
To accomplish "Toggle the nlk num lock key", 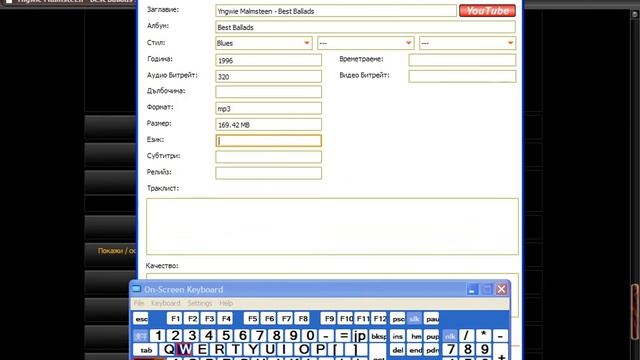I will [x=450, y=336].
